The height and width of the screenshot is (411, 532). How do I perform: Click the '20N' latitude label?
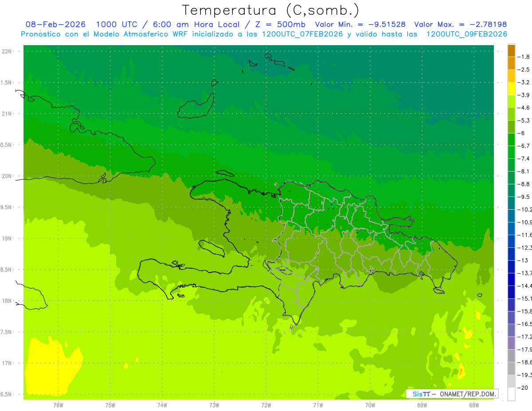[x=7, y=176]
